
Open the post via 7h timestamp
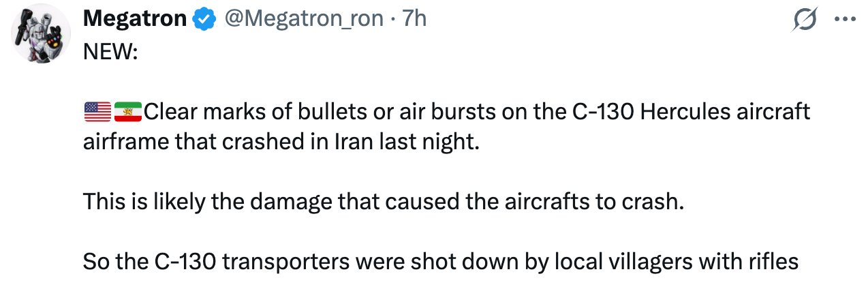click(412, 19)
